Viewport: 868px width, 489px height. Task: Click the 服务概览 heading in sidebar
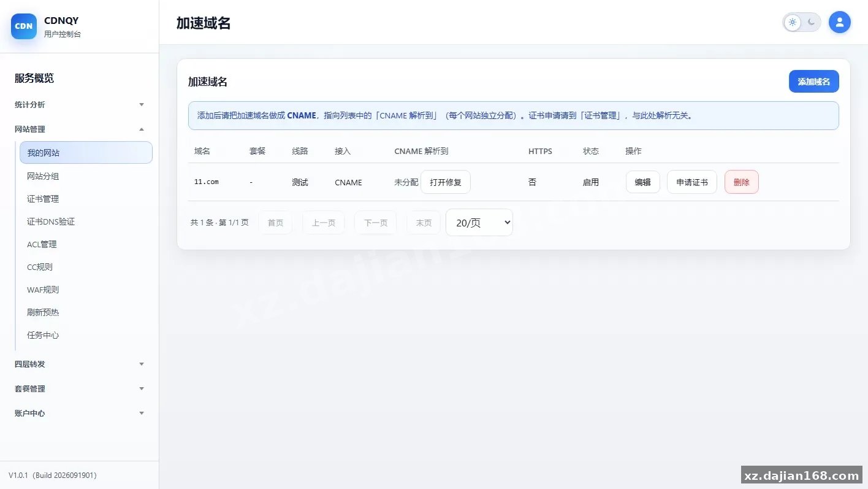tap(34, 78)
